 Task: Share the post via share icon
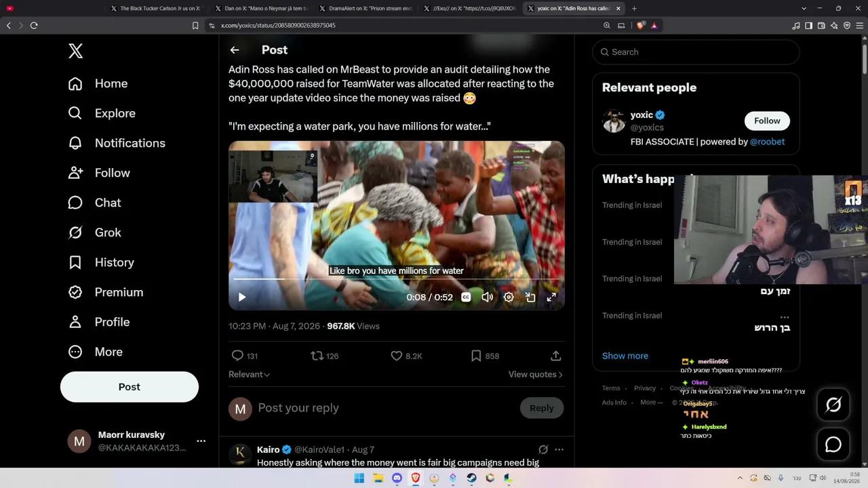555,355
